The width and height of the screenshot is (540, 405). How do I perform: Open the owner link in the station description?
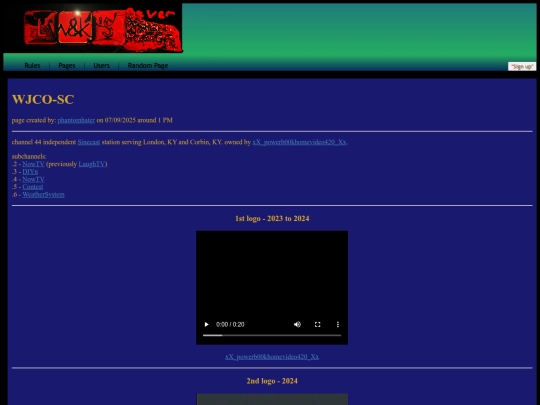300,142
